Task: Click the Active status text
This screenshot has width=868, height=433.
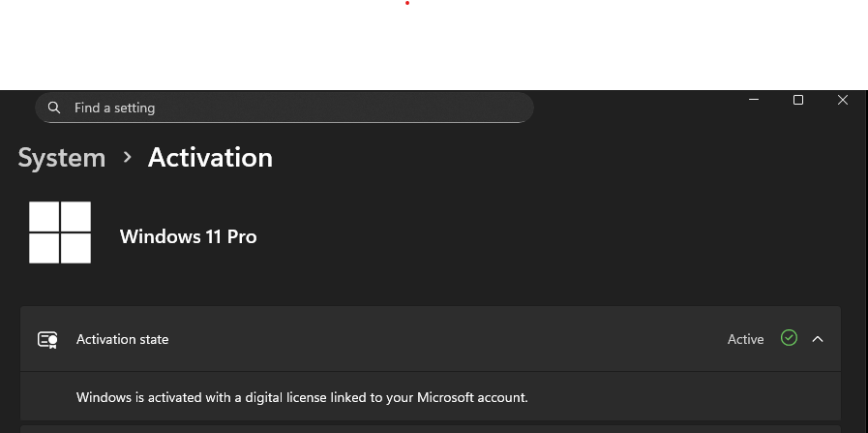Action: pyautogui.click(x=745, y=339)
